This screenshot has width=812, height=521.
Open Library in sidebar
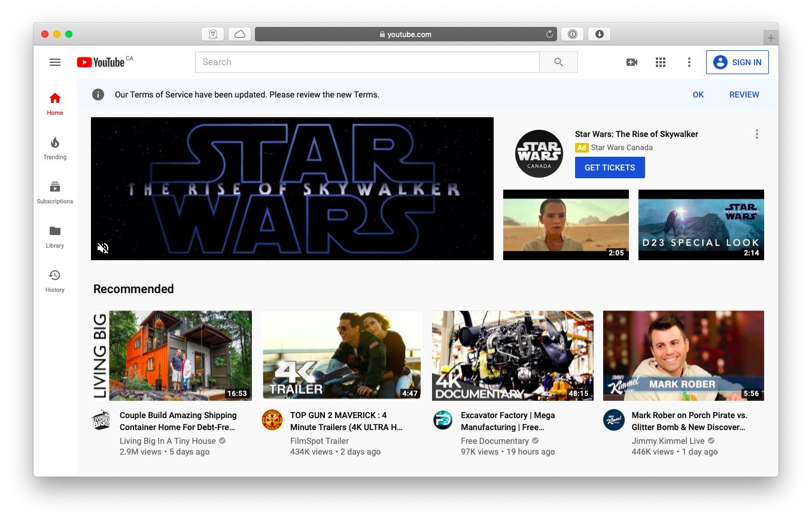(55, 236)
